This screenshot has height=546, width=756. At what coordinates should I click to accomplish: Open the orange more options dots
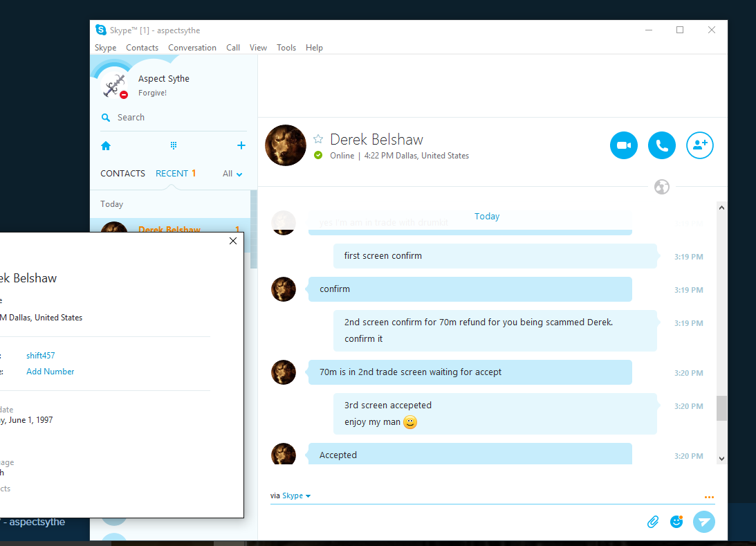click(709, 498)
